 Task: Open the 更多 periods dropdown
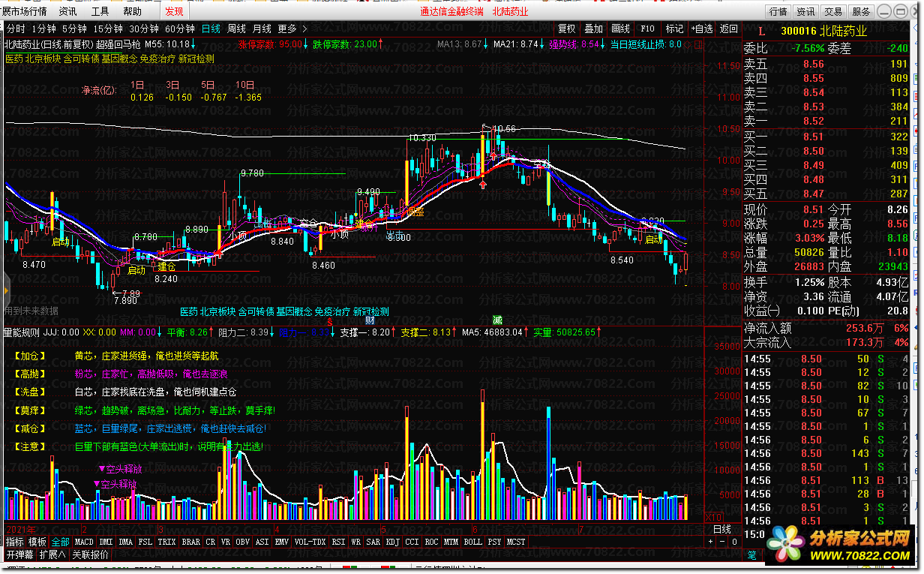[x=292, y=29]
